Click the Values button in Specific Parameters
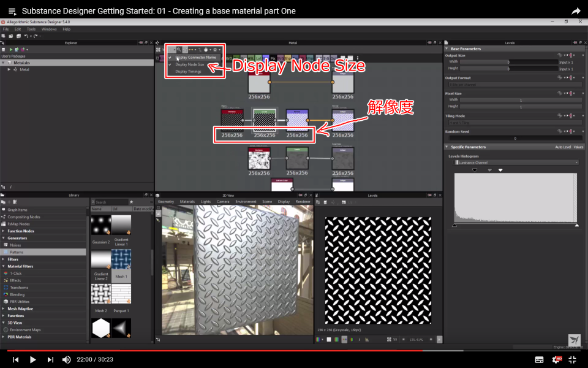This screenshot has height=368, width=588. (x=578, y=147)
